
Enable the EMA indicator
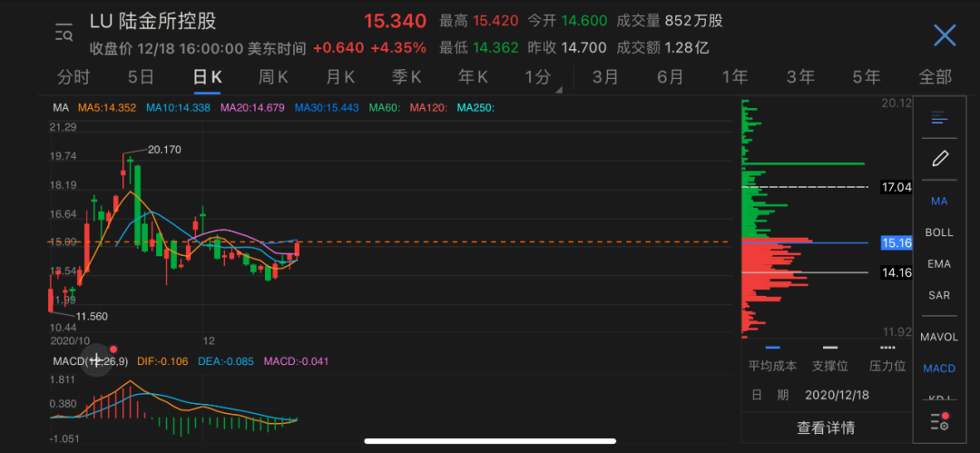939,263
